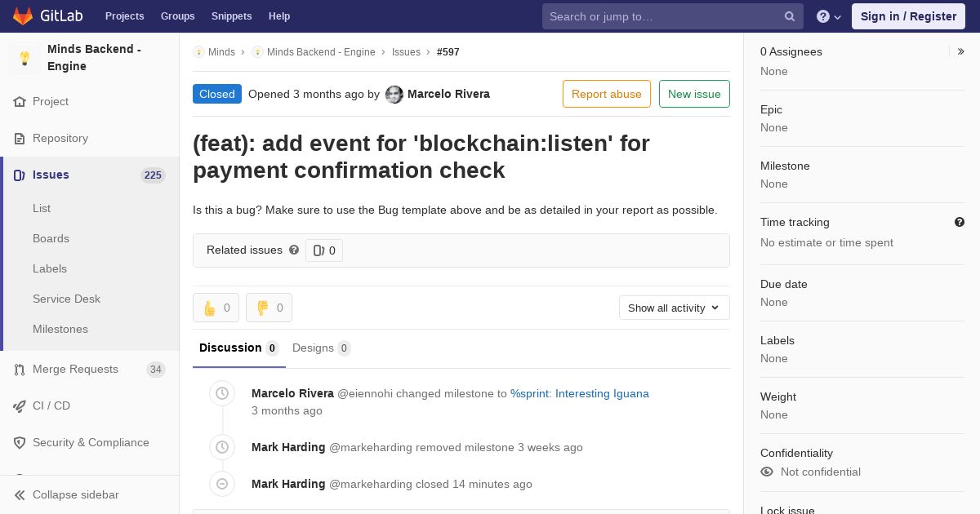Image resolution: width=980 pixels, height=514 pixels.
Task: Open the Show all activity dropdown
Action: tap(675, 308)
